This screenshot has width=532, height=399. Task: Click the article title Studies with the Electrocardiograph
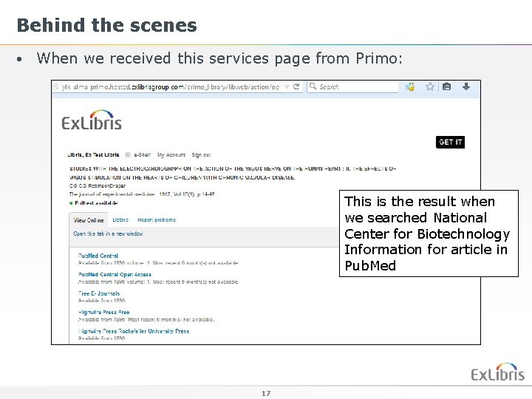coord(233,173)
